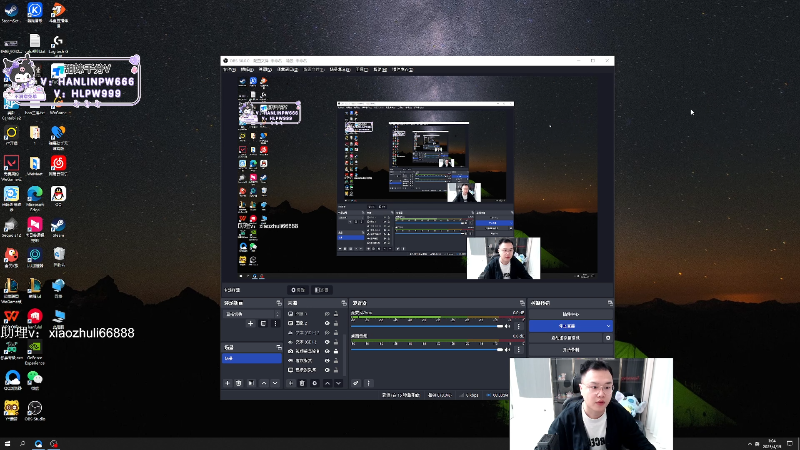The image size is (800, 450).
Task: Move selected source down in Sources dock
Action: coord(338,383)
